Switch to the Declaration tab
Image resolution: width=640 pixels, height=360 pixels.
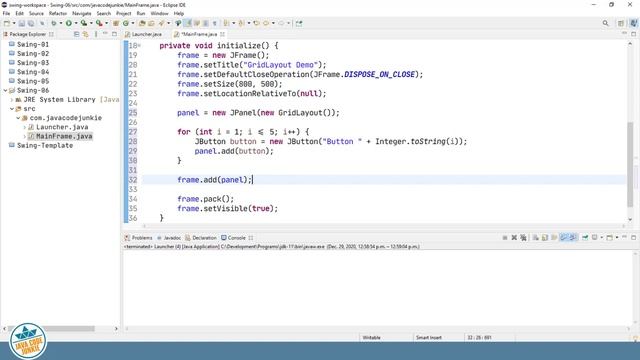pos(201,238)
